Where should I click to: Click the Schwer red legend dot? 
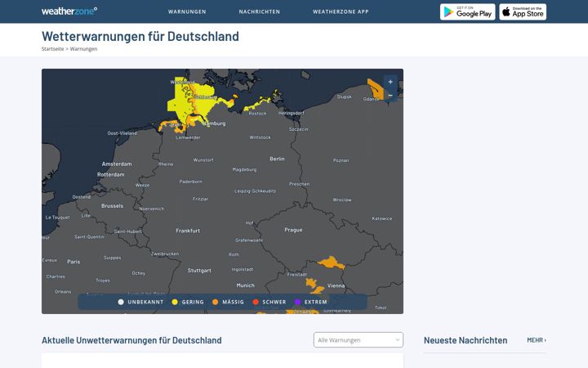(x=256, y=302)
